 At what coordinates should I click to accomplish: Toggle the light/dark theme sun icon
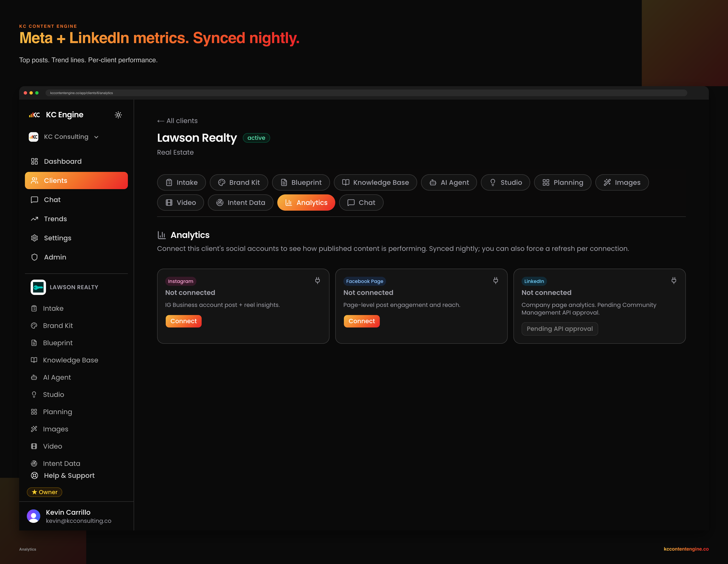(118, 115)
